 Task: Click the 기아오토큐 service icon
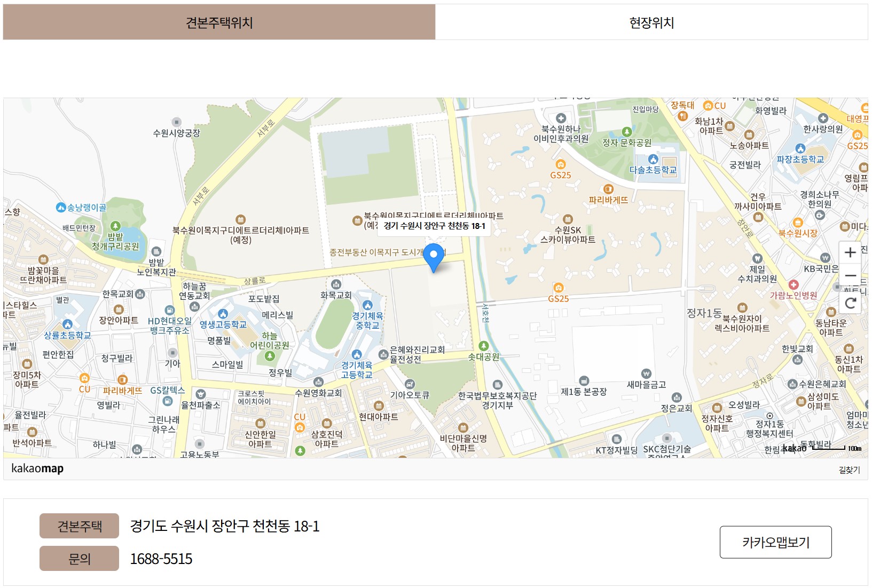pos(410,384)
